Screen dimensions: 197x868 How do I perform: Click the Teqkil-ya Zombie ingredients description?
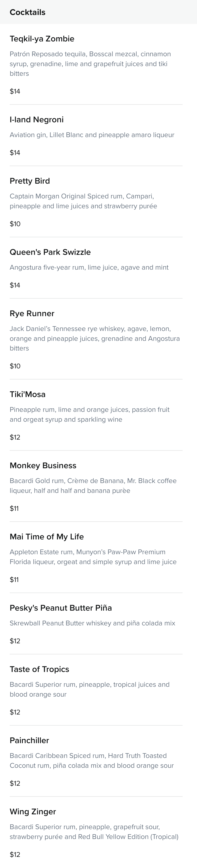point(90,64)
